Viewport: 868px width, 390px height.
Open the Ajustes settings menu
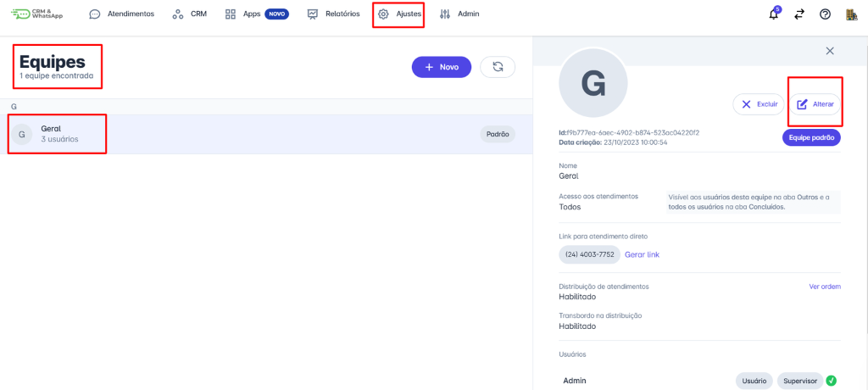398,14
